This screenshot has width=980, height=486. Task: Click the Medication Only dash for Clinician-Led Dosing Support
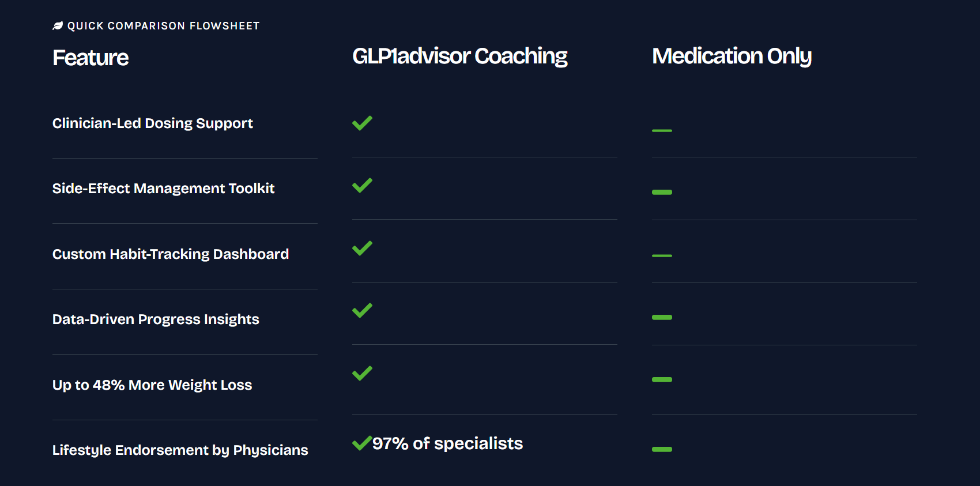[662, 131]
